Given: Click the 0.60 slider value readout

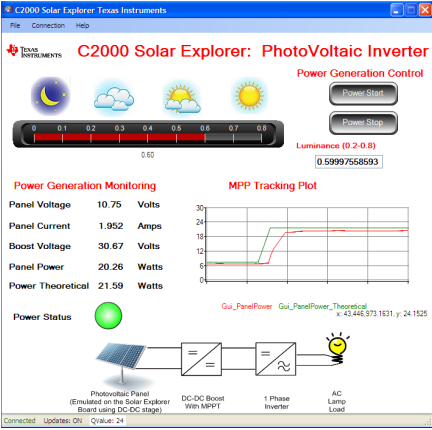Looking at the screenshot, I should (x=148, y=155).
